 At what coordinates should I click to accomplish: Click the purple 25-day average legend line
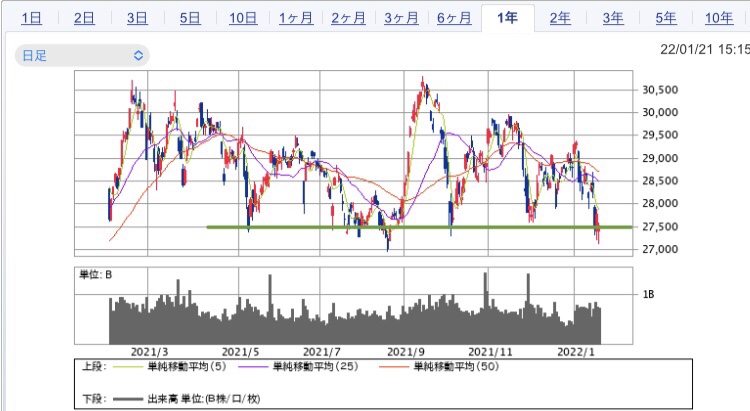(x=253, y=367)
